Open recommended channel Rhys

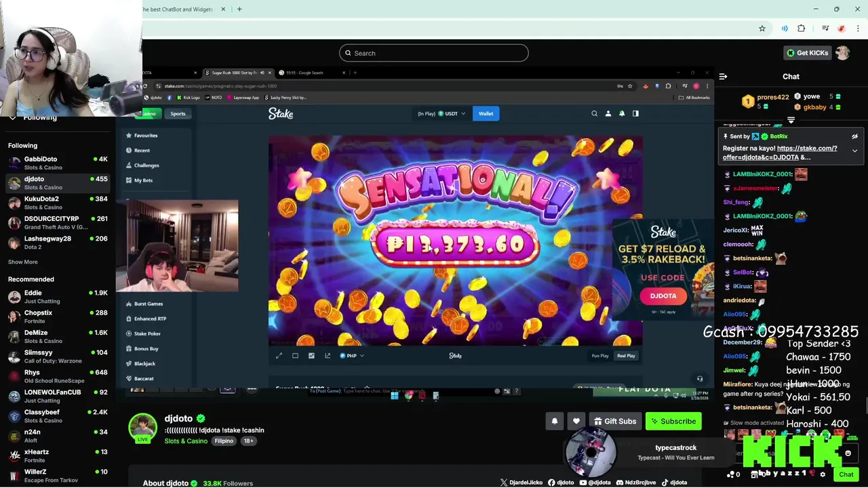point(58,376)
